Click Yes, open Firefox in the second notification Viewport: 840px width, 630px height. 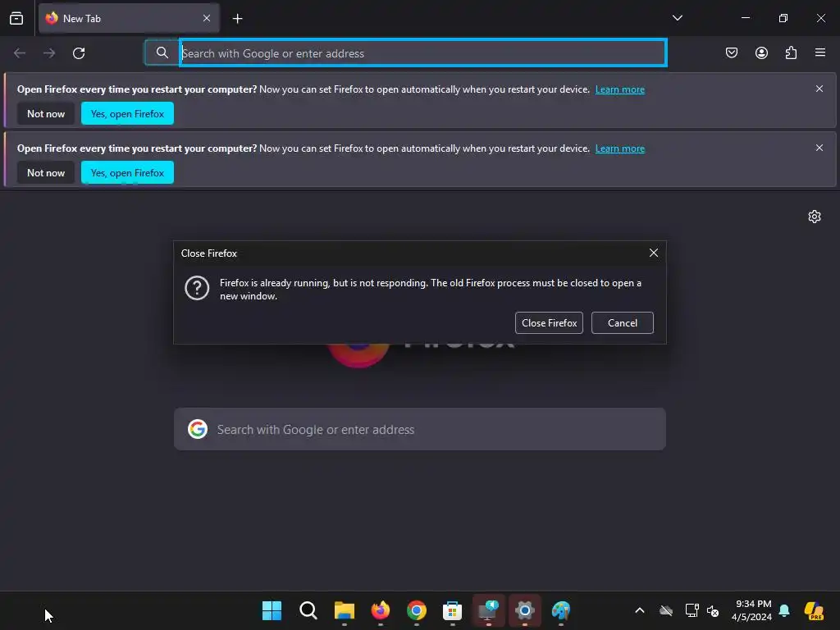pos(127,172)
